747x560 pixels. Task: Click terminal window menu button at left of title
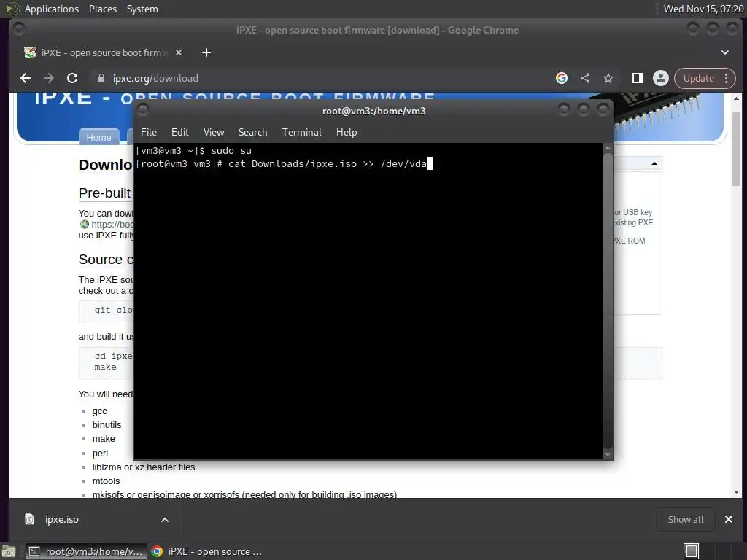143,111
